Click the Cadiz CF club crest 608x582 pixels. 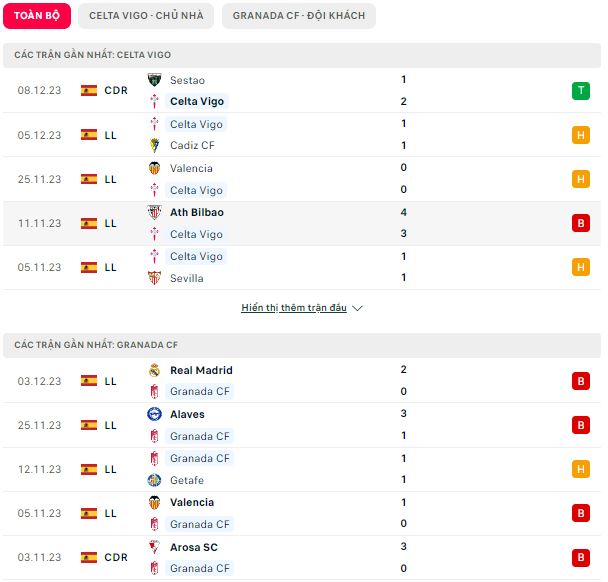tap(154, 145)
